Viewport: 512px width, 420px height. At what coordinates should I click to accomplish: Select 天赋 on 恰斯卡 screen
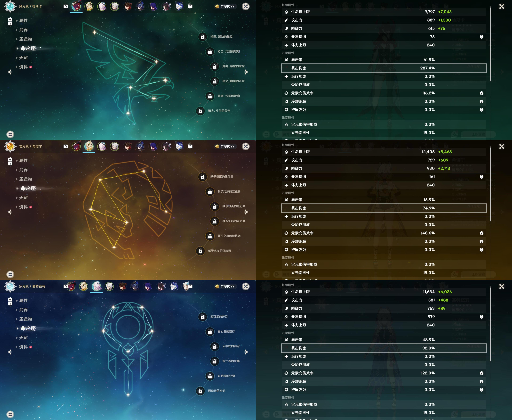(23, 58)
